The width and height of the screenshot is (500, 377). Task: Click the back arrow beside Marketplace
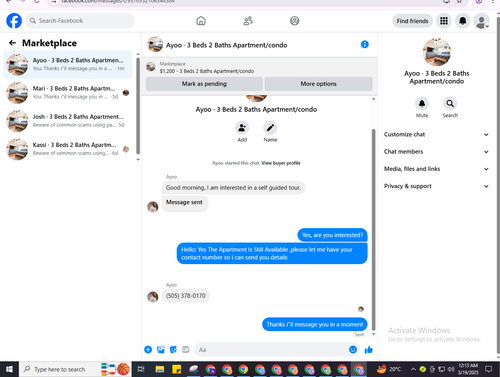pyautogui.click(x=12, y=43)
